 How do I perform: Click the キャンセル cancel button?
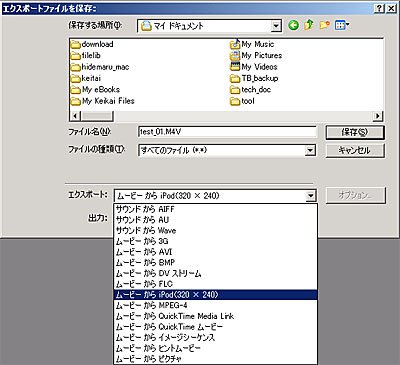(355, 150)
